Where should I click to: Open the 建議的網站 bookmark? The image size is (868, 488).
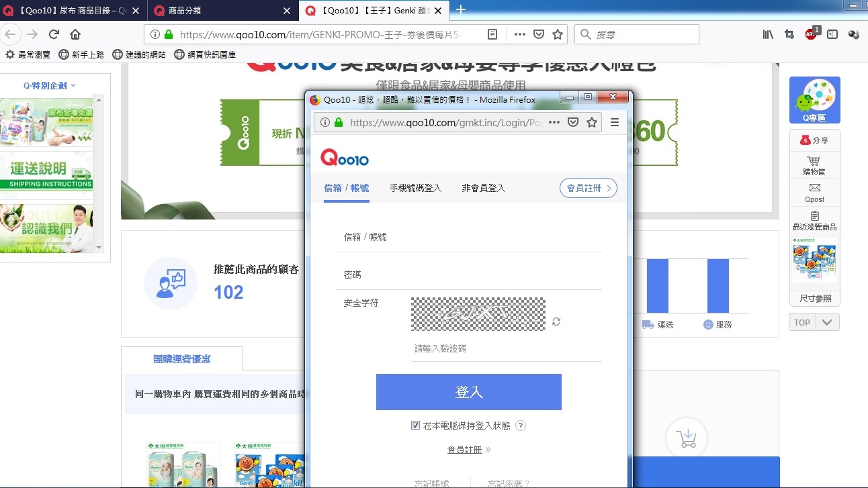point(139,54)
